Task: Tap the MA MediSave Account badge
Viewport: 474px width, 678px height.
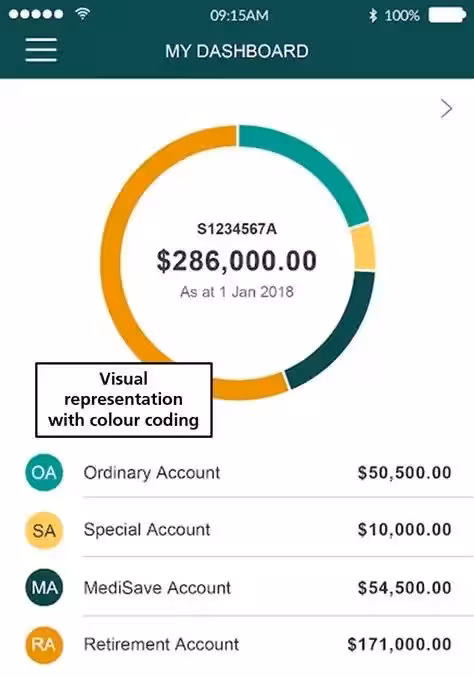Action: click(44, 587)
